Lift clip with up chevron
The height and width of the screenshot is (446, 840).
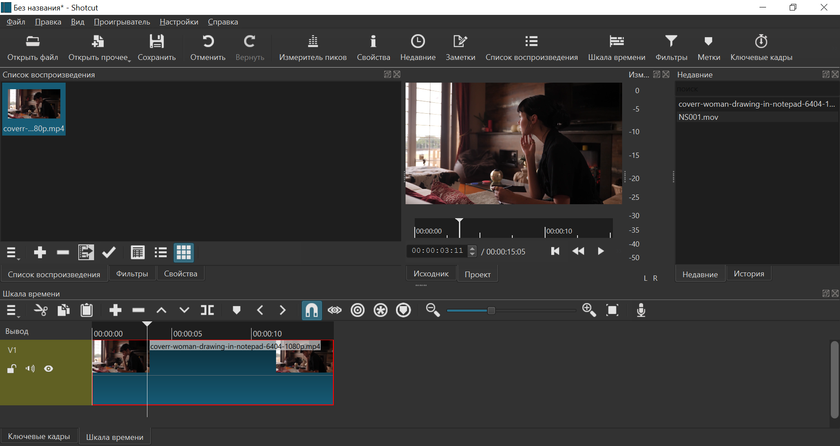161,310
